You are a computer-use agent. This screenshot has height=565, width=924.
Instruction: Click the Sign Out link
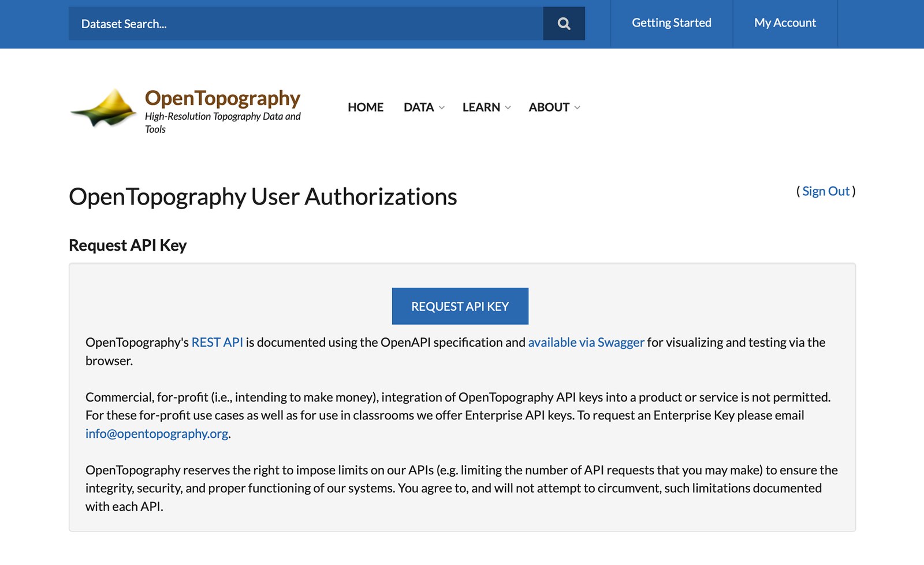(x=826, y=191)
